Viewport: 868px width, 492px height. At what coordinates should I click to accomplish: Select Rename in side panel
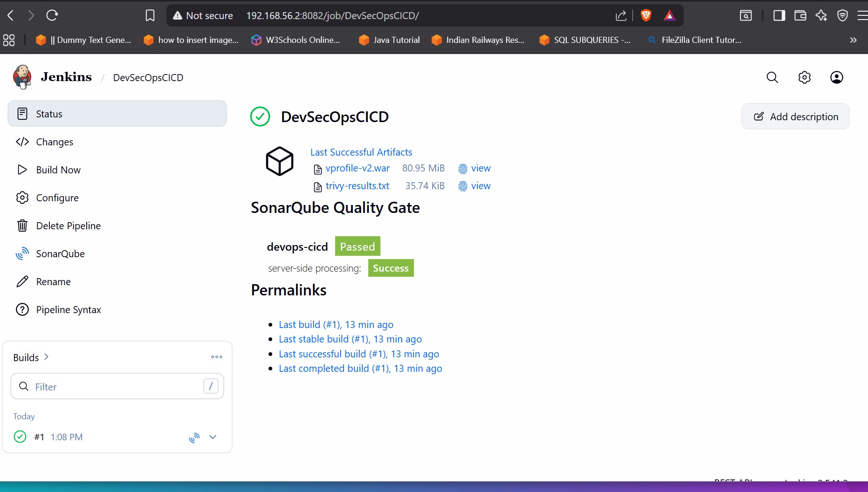pyautogui.click(x=117, y=281)
